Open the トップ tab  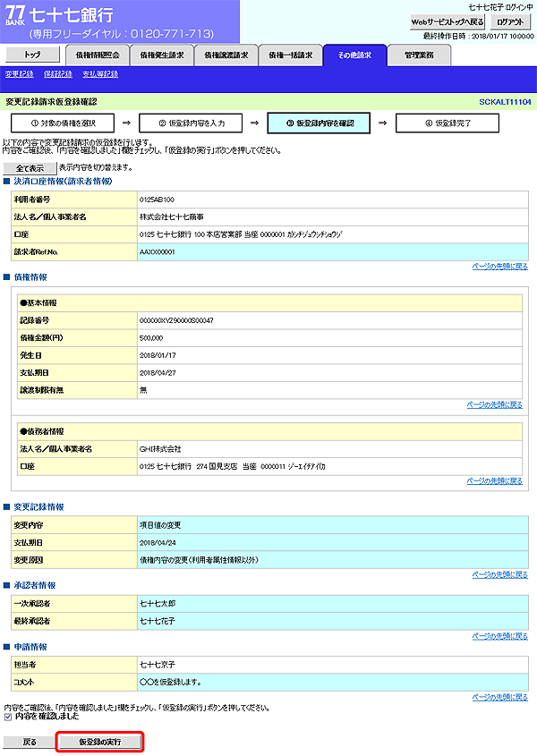(32, 55)
